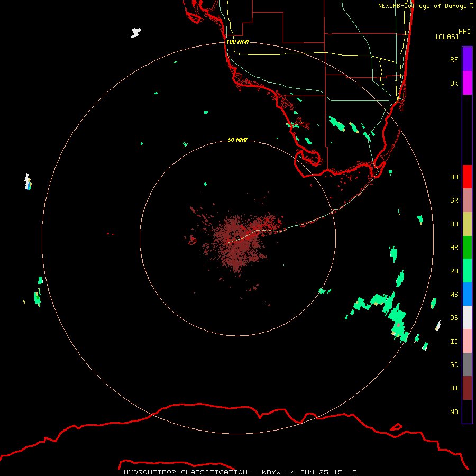Click the 14 JUN 25 15:15 timestamp

322,472
